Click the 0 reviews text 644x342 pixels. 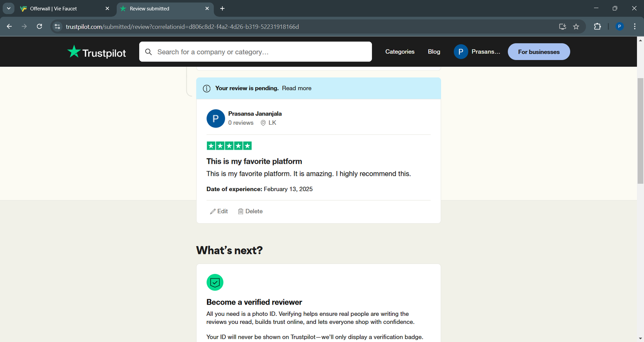pyautogui.click(x=241, y=123)
